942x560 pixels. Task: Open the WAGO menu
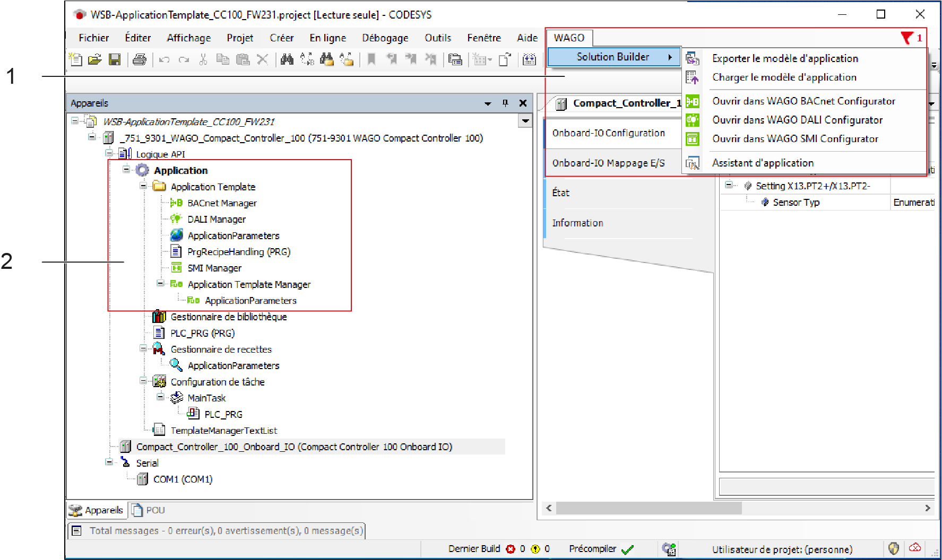(x=569, y=38)
